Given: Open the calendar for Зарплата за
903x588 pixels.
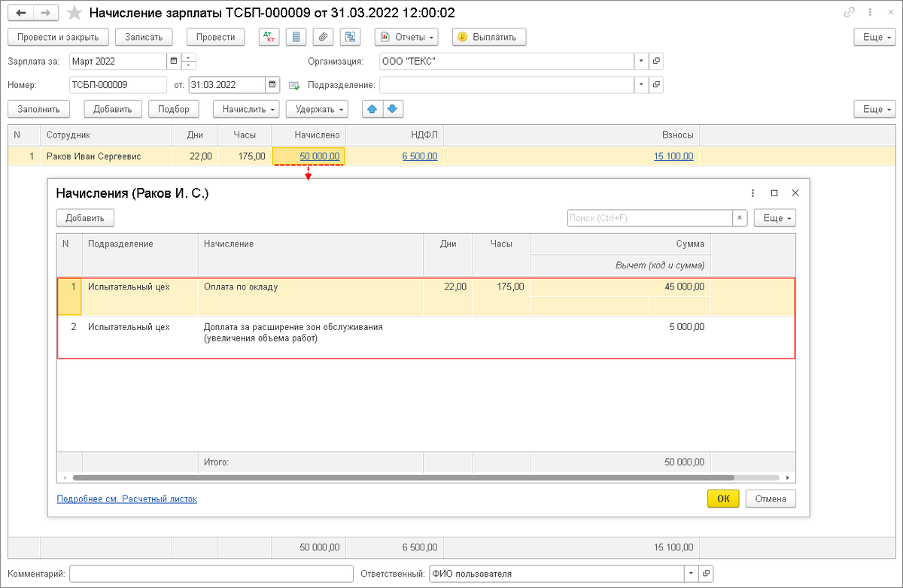Looking at the screenshot, I should coord(174,61).
